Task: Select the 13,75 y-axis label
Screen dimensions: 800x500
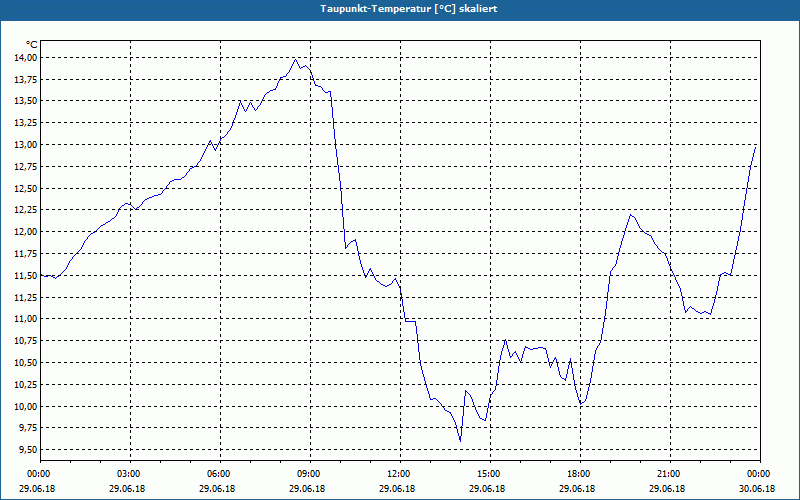Action: pos(26,80)
